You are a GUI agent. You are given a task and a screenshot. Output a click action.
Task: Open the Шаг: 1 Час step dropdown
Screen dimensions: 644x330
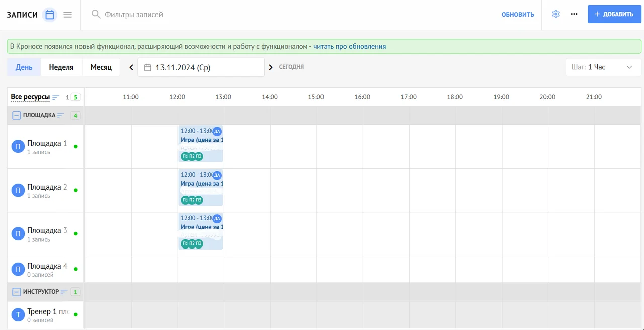click(603, 67)
